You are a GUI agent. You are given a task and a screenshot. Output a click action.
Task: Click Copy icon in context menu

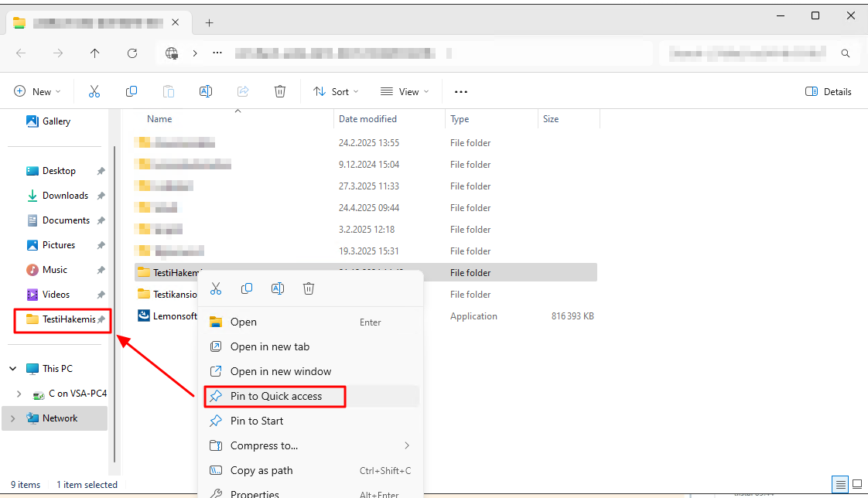coord(247,288)
